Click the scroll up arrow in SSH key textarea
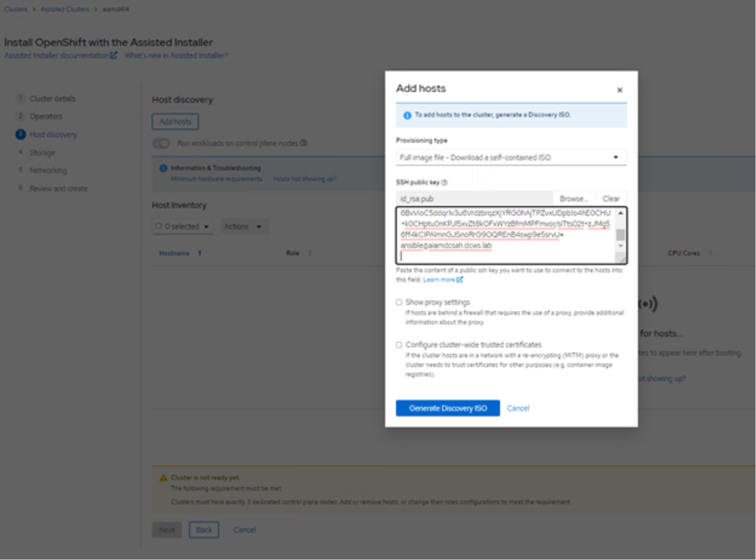 [620, 214]
